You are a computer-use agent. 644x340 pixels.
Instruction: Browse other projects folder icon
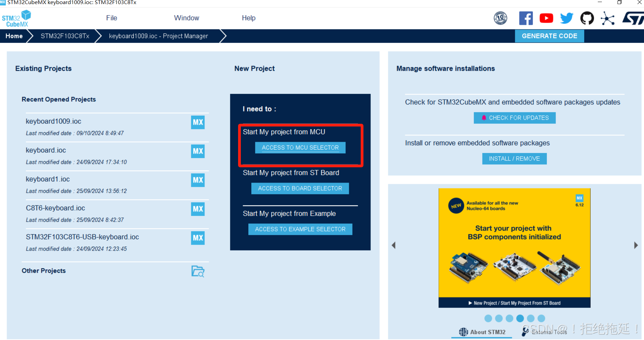198,271
